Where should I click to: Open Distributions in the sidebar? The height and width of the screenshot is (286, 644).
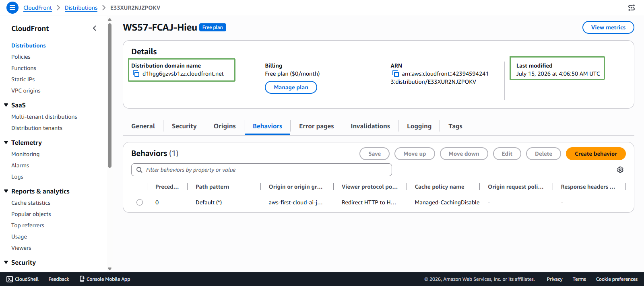pos(29,45)
